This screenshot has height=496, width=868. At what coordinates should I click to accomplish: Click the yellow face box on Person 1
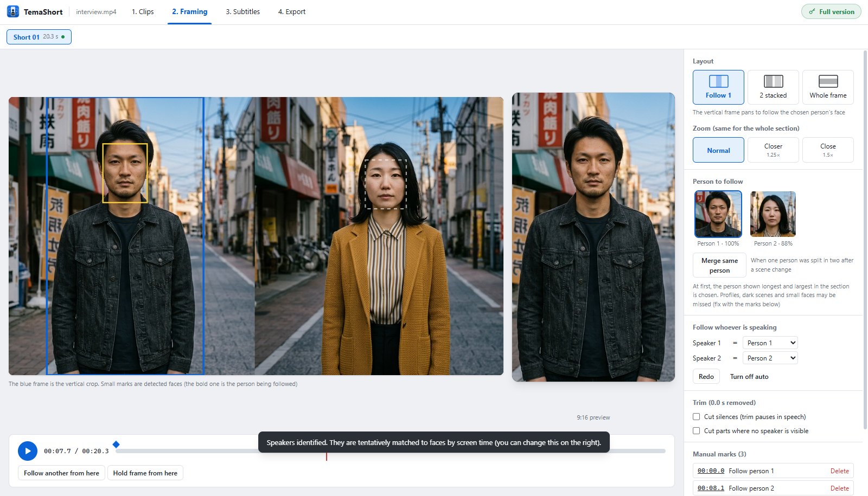click(125, 173)
